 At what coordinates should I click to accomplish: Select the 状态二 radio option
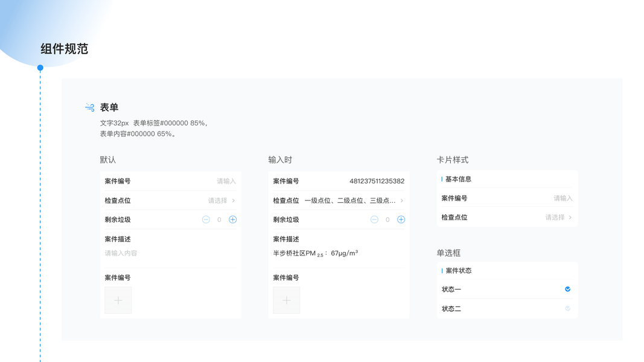(567, 308)
